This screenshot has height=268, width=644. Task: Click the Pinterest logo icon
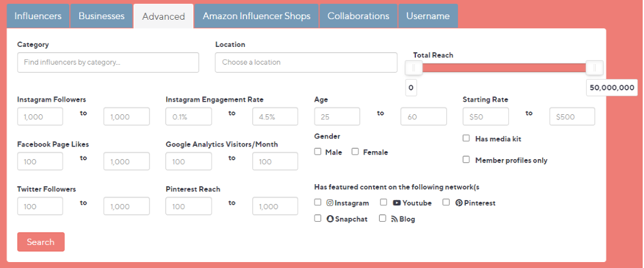click(459, 203)
